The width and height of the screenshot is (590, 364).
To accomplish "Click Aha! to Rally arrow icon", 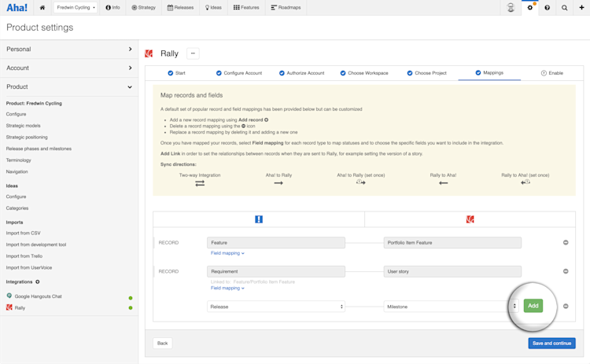I will coord(278,183).
